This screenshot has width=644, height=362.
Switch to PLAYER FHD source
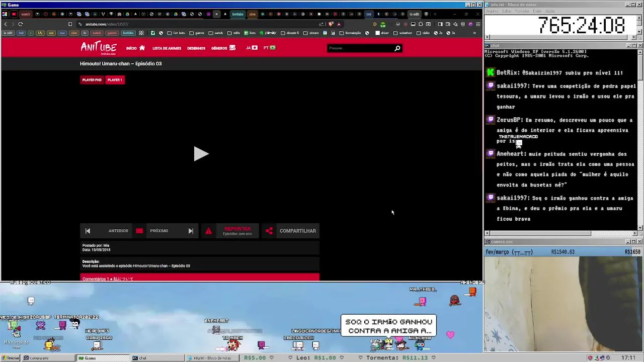pos(92,80)
